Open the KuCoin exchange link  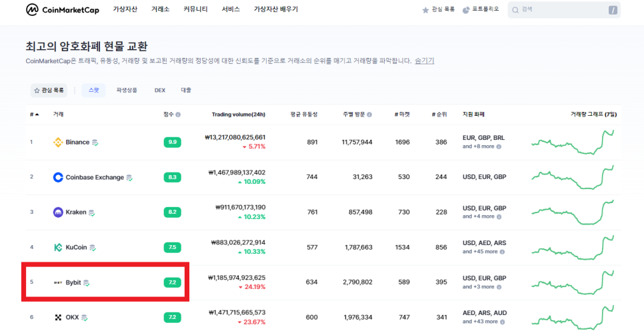(x=77, y=248)
